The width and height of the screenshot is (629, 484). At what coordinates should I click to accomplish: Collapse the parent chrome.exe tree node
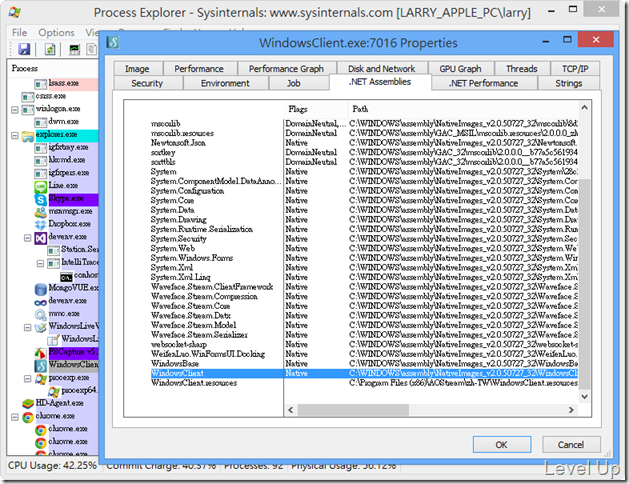tap(15, 417)
